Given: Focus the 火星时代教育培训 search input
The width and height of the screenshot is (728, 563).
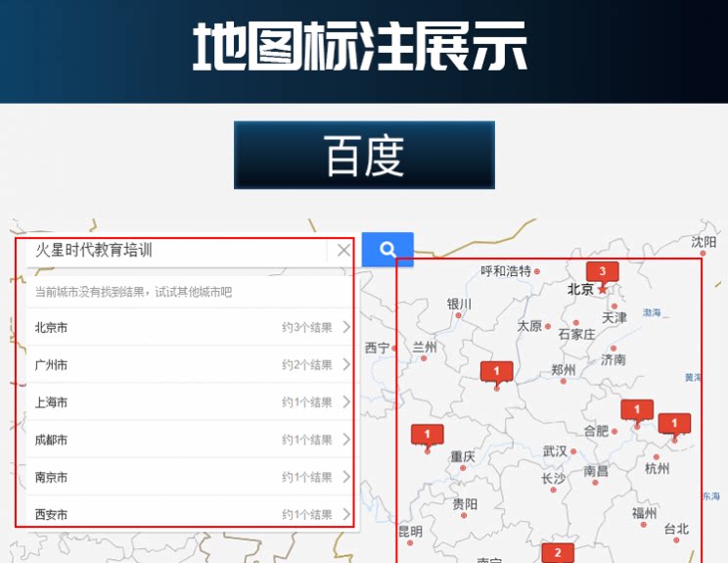Looking at the screenshot, I should click(x=176, y=251).
